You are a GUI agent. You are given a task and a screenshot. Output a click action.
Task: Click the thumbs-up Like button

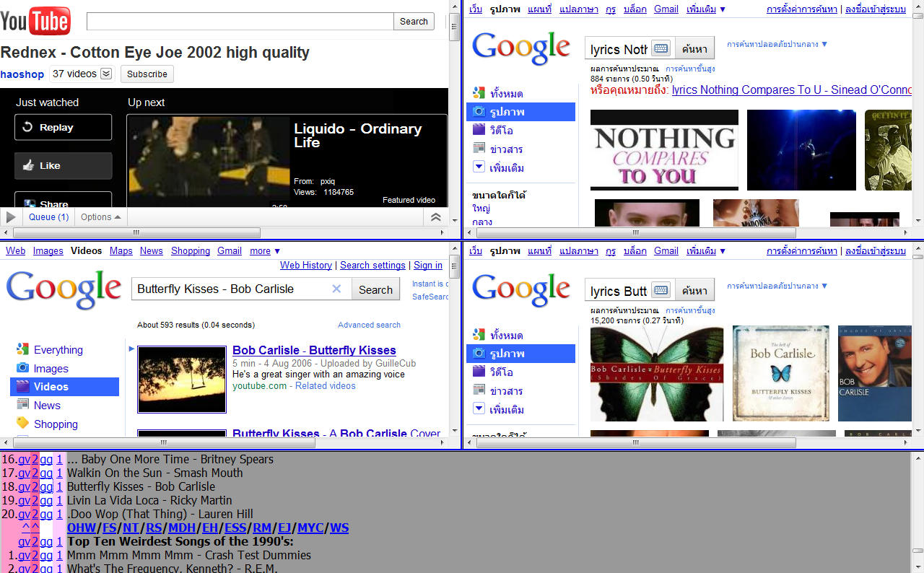click(x=63, y=165)
